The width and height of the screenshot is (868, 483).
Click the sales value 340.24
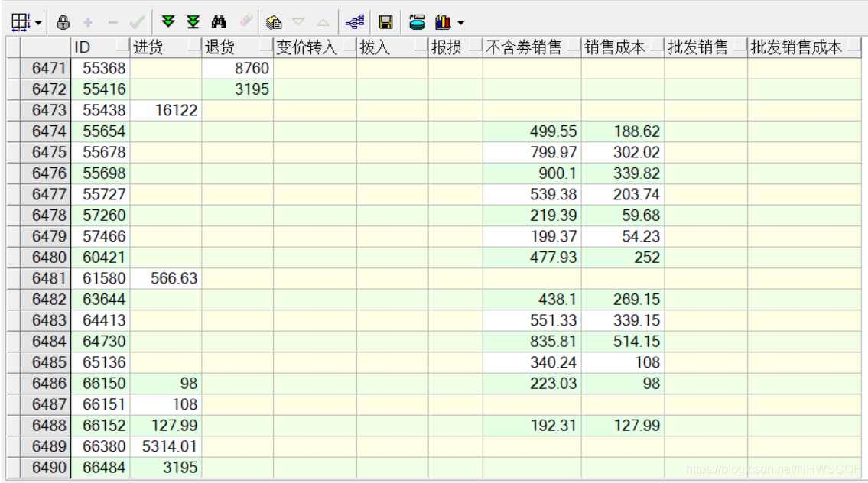(x=532, y=362)
